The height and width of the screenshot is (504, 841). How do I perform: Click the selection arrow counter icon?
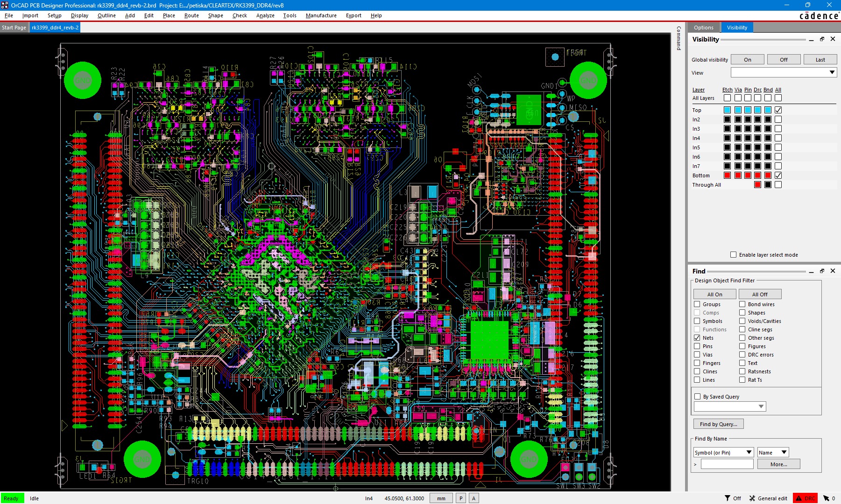(x=826, y=498)
